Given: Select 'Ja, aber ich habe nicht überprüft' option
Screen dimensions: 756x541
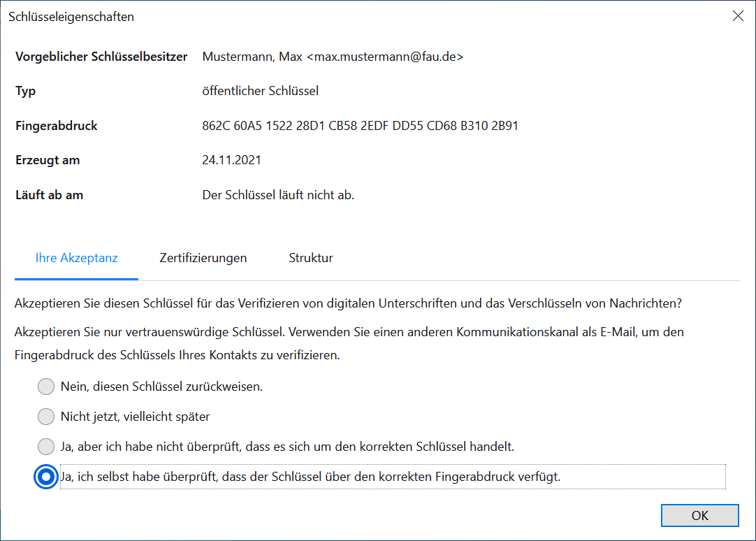Looking at the screenshot, I should [x=46, y=446].
